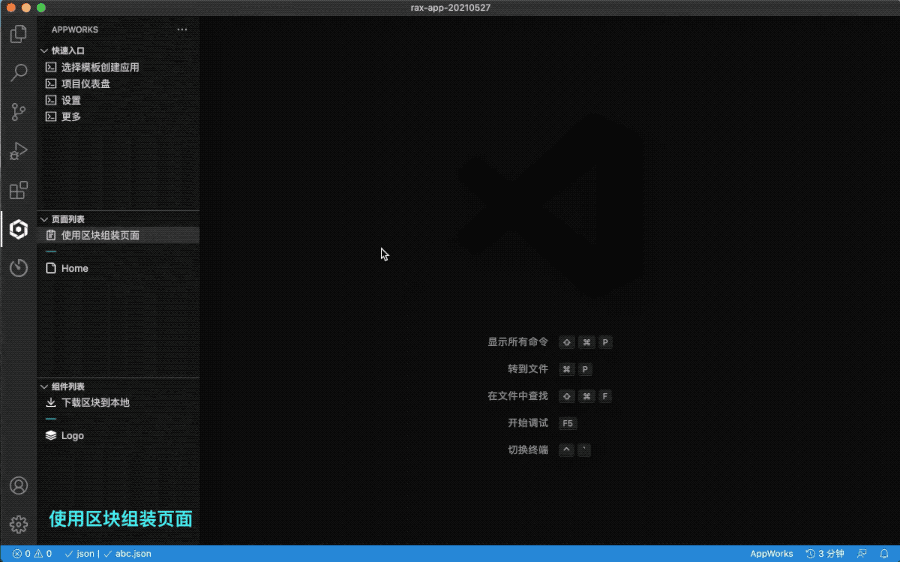Select the AppWorks hexagon icon in activity bar
This screenshot has width=900, height=562.
coord(18,229)
